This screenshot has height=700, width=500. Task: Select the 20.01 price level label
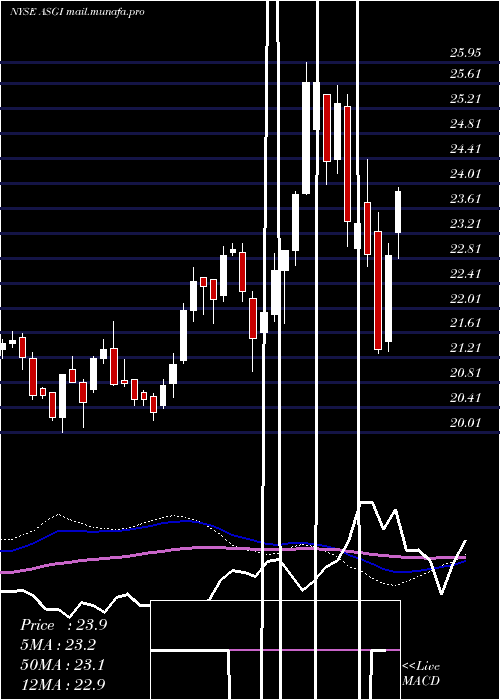pyautogui.click(x=466, y=423)
